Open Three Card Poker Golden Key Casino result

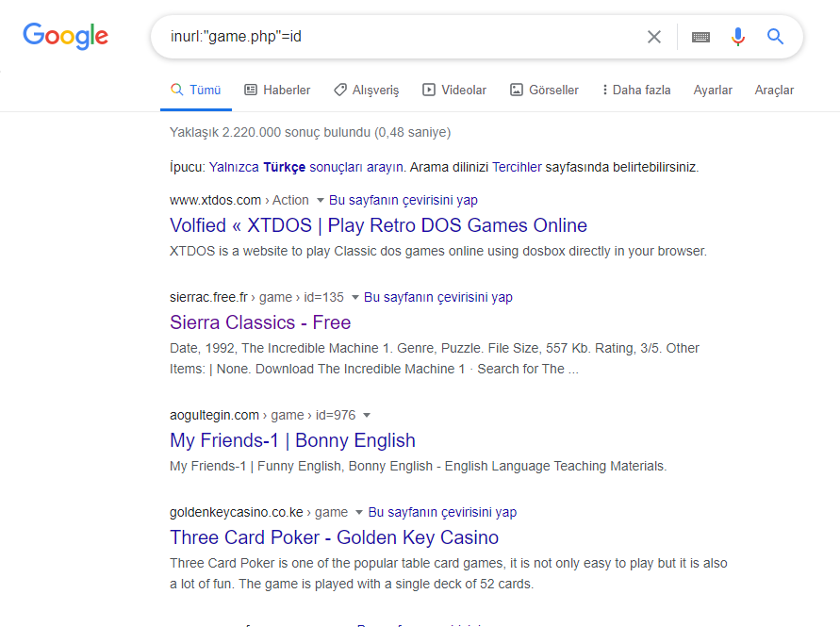[335, 537]
